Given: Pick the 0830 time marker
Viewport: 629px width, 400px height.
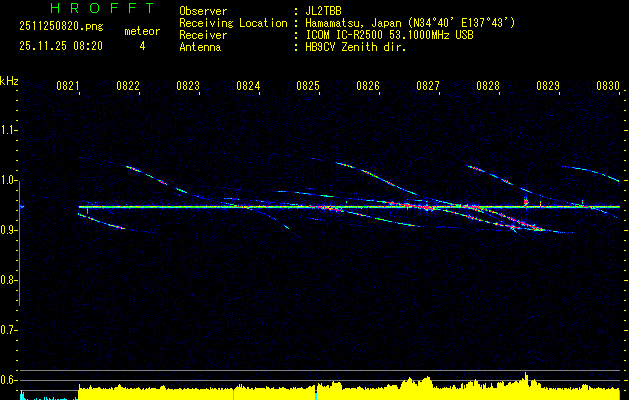Looking at the screenshot, I should point(608,87).
